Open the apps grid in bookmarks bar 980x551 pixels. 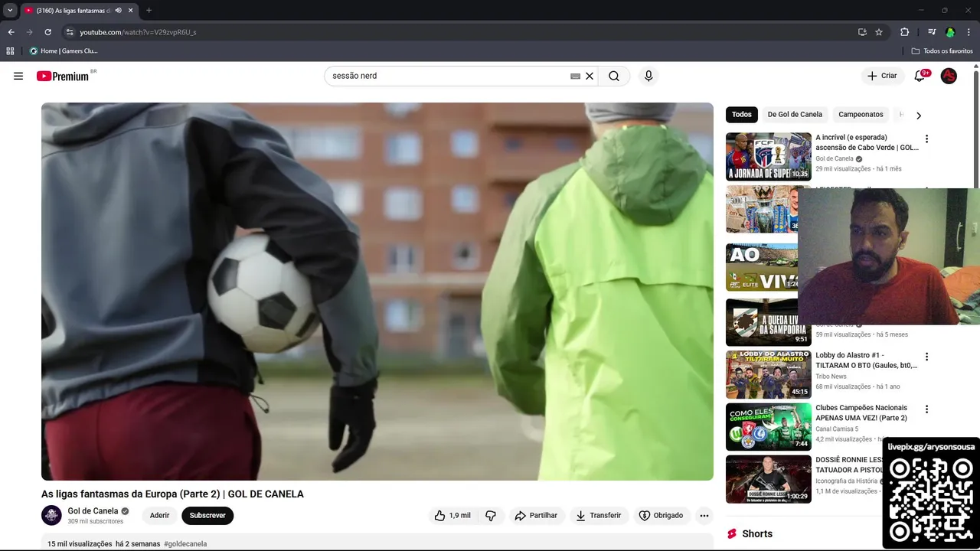pos(10,51)
